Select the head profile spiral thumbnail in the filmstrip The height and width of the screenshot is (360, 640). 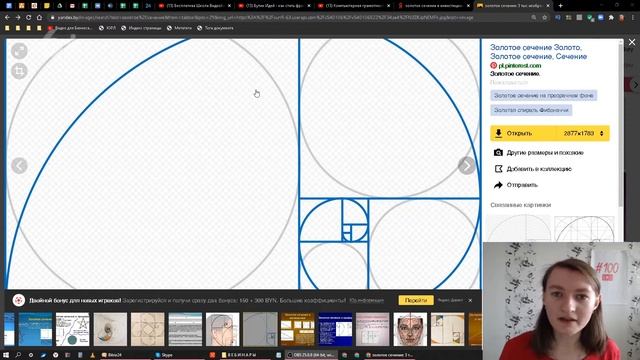pyautogui.click(x=222, y=329)
